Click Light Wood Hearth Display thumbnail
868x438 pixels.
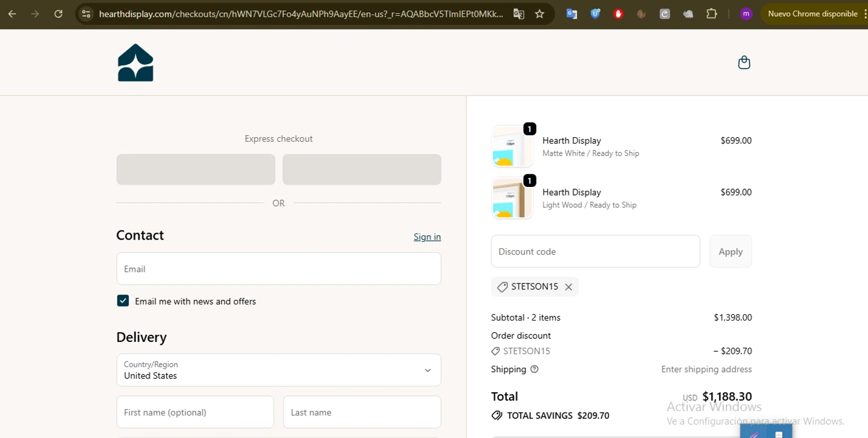(x=512, y=198)
